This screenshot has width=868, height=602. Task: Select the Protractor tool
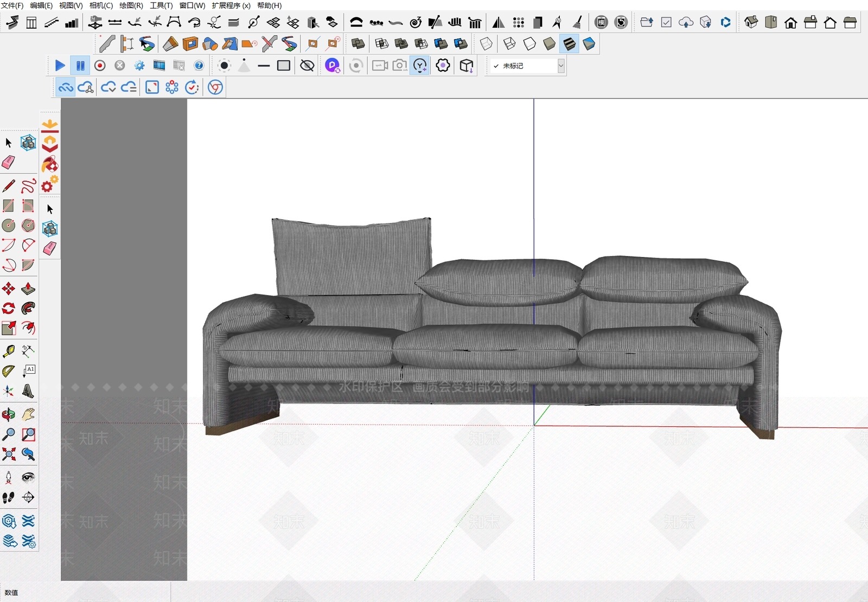9,371
